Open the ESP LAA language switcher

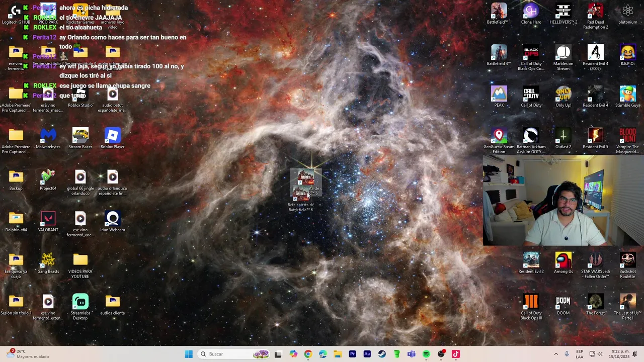pos(580,354)
